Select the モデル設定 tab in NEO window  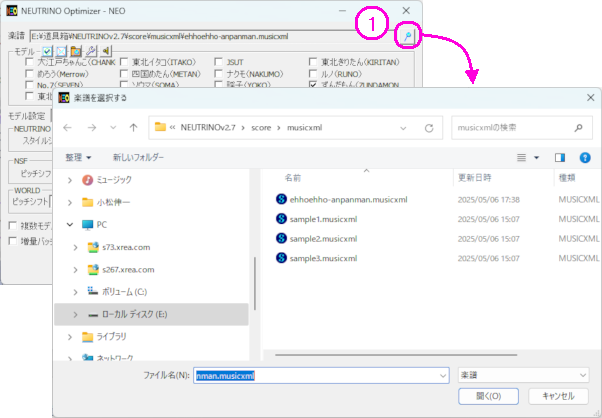point(26,116)
